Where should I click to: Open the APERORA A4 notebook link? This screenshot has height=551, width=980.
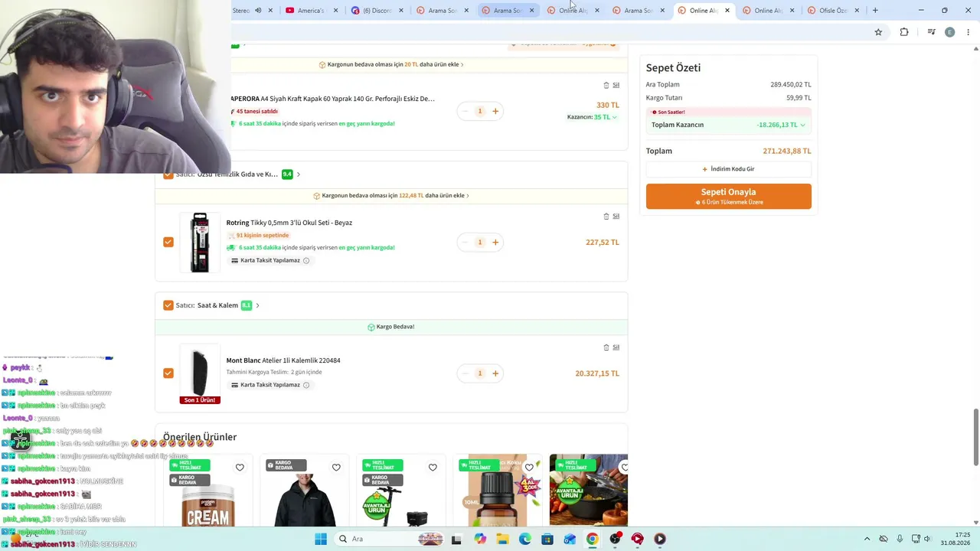333,99
